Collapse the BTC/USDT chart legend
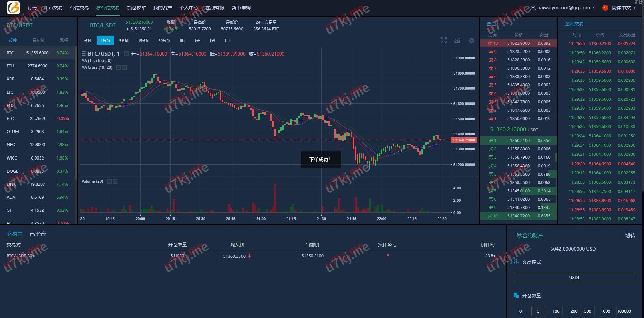 pyautogui.click(x=84, y=54)
